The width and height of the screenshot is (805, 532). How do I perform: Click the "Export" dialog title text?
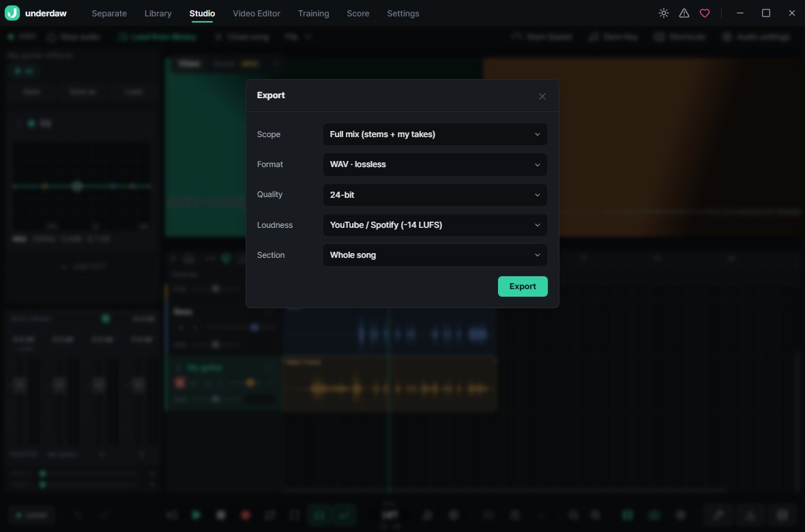pos(271,95)
